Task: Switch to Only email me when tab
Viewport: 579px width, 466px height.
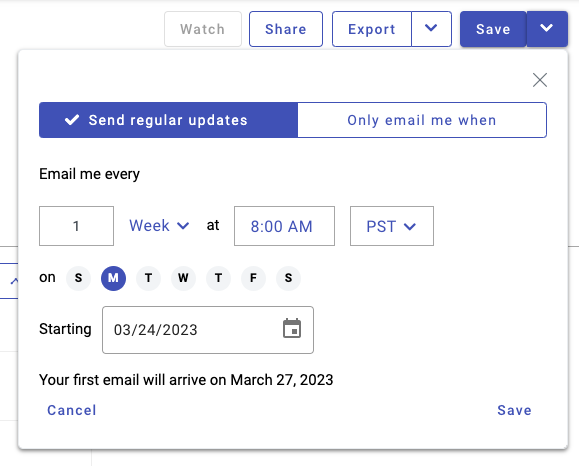Action: (x=422, y=120)
